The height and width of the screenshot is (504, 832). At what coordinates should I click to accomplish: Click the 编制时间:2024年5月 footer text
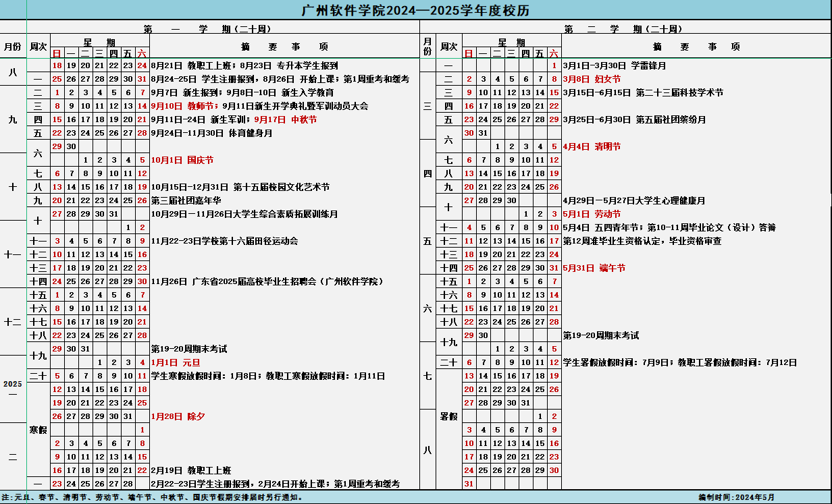pyautogui.click(x=736, y=497)
